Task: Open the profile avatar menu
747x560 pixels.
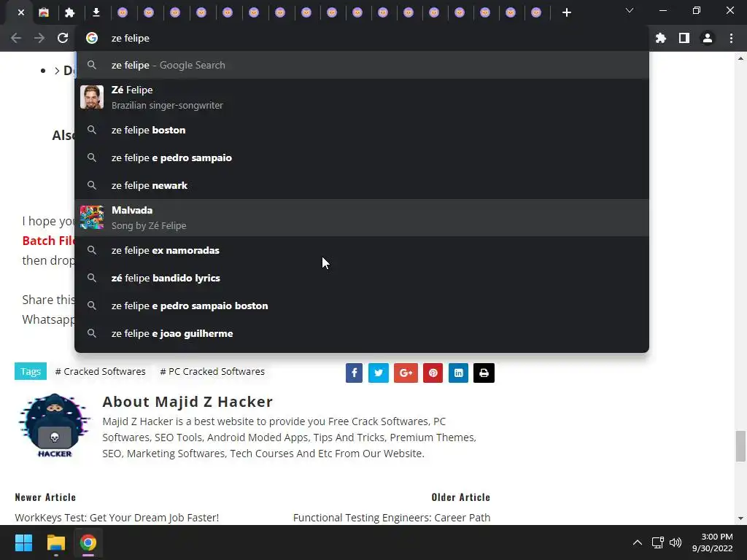Action: pyautogui.click(x=707, y=38)
